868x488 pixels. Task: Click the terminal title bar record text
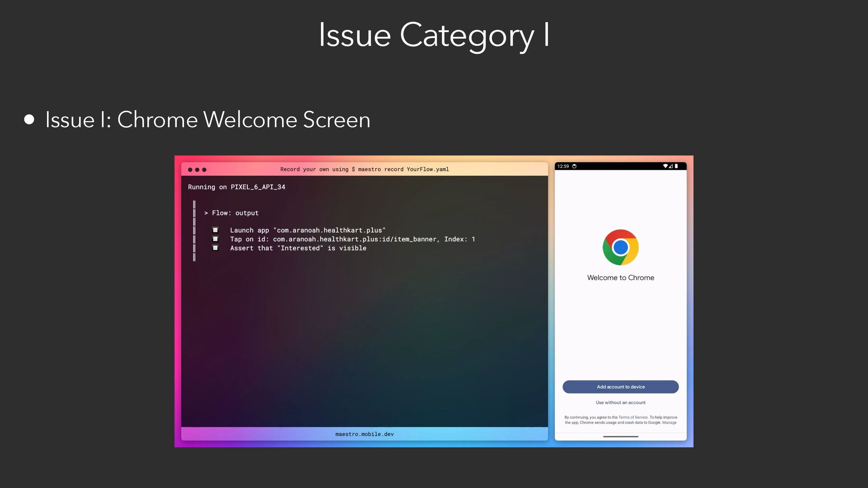click(x=364, y=169)
